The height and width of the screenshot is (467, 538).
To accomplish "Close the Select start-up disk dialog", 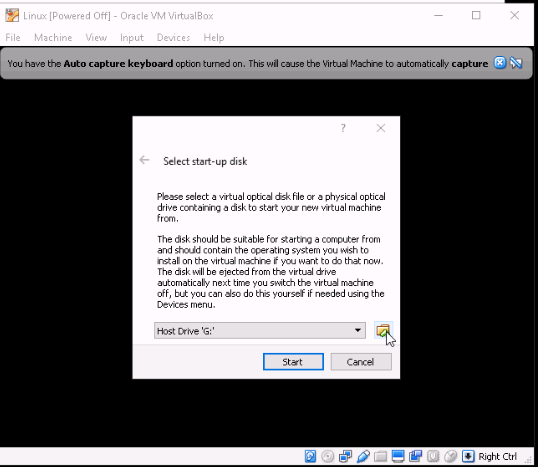I will (381, 128).
